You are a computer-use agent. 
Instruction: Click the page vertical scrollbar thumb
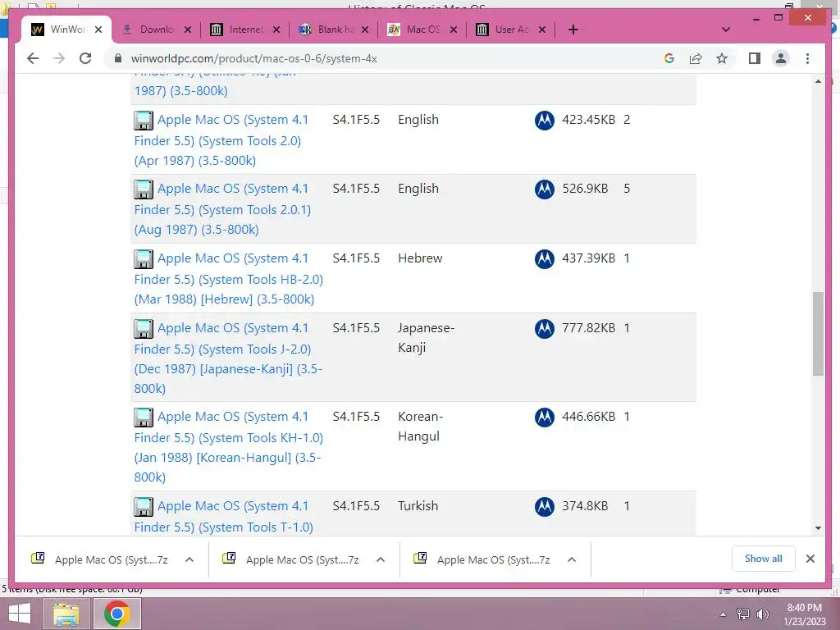pyautogui.click(x=818, y=334)
